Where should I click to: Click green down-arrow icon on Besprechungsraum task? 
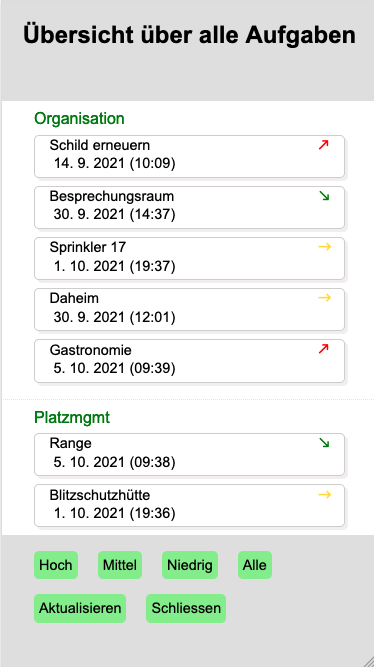pos(324,196)
